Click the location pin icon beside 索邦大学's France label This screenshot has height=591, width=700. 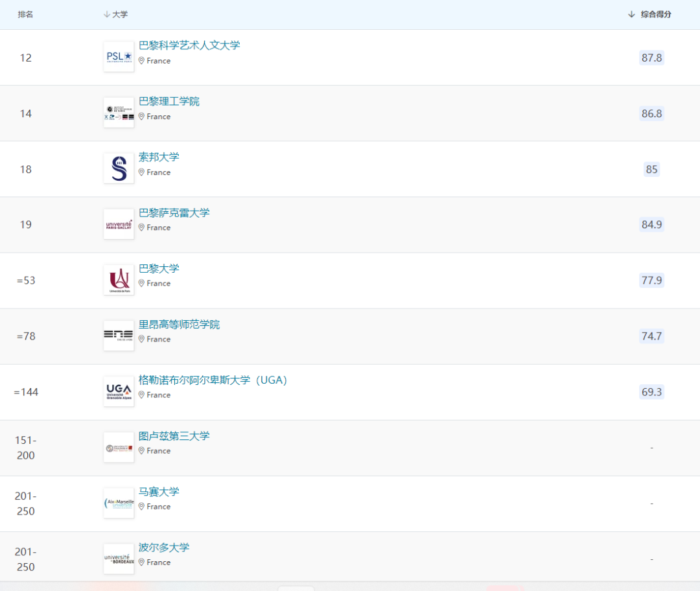tap(141, 172)
